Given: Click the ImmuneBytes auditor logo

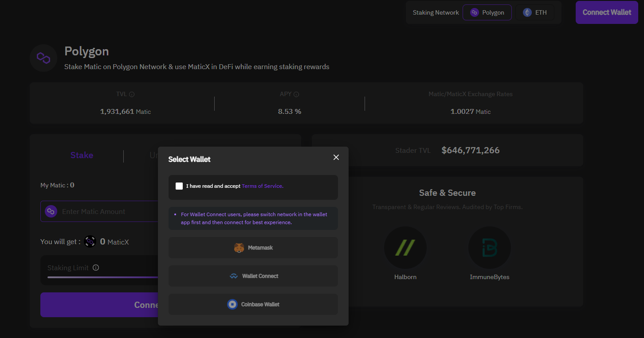Looking at the screenshot, I should 489,248.
